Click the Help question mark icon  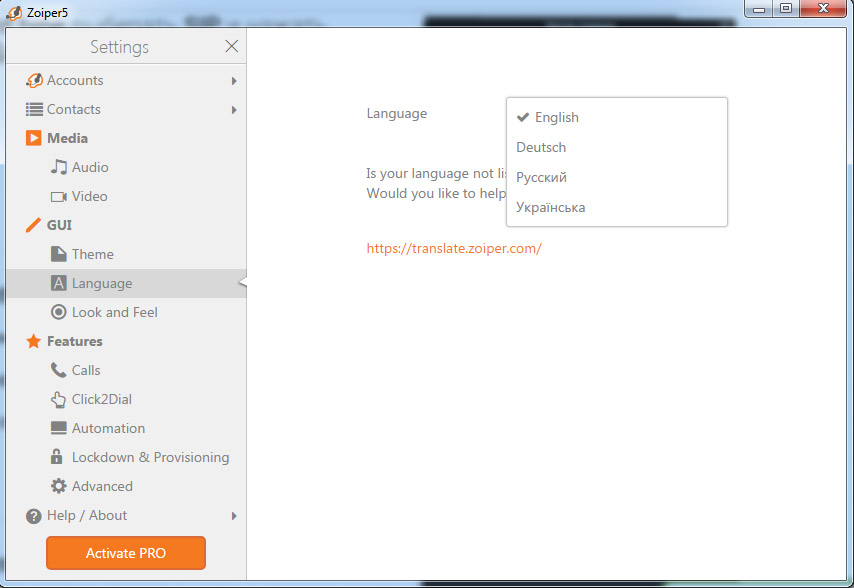[x=33, y=516]
